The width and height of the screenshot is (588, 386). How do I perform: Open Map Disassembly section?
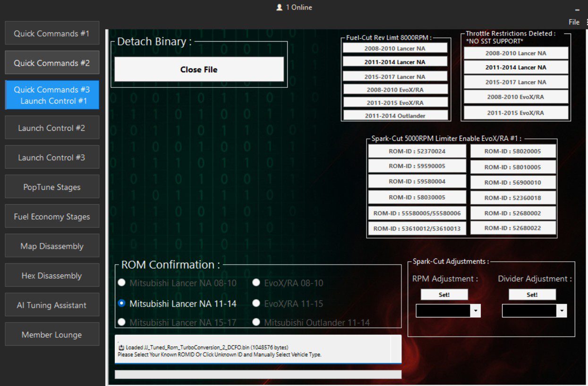tap(52, 246)
